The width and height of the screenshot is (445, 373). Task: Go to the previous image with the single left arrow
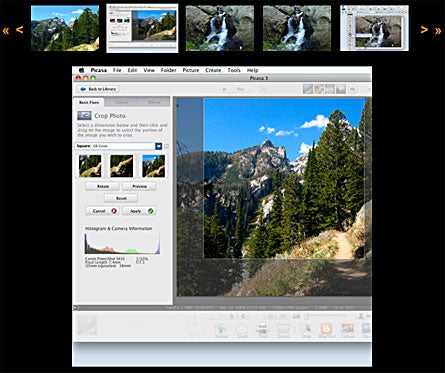tap(20, 30)
